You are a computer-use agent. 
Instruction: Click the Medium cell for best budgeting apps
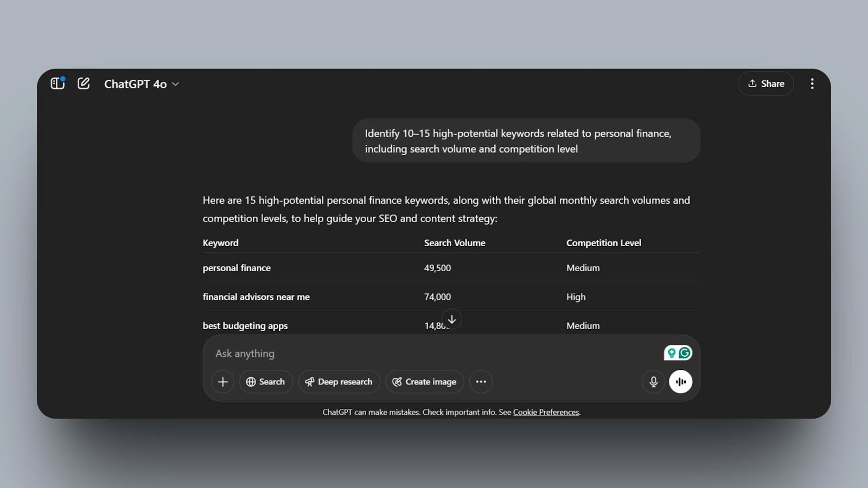[x=583, y=326]
